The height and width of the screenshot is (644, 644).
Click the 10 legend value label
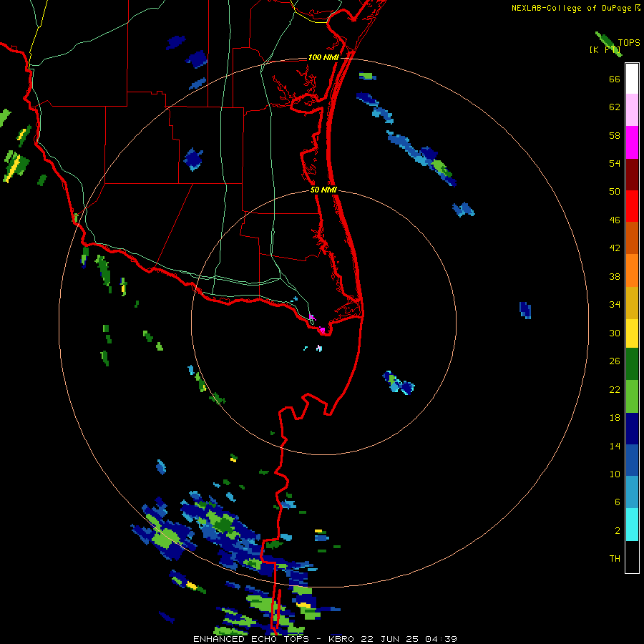615,474
